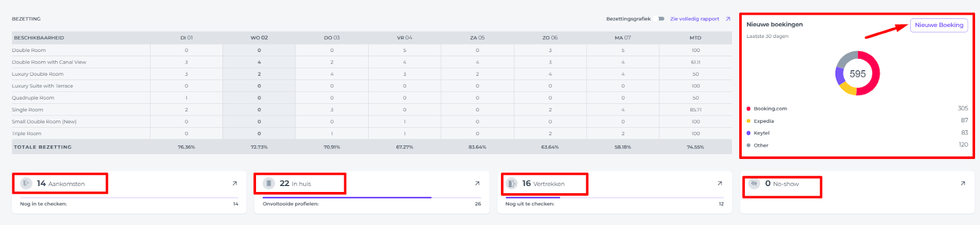The width and height of the screenshot is (980, 225).
Task: Click MTD value 61.11 for Canal View
Action: click(695, 62)
